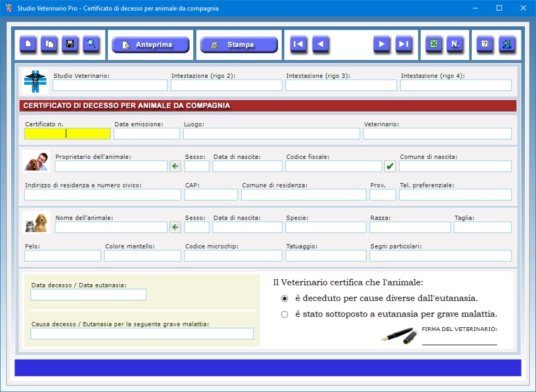
Task: Focus the Studio Veterinario field
Action: click(x=110, y=85)
